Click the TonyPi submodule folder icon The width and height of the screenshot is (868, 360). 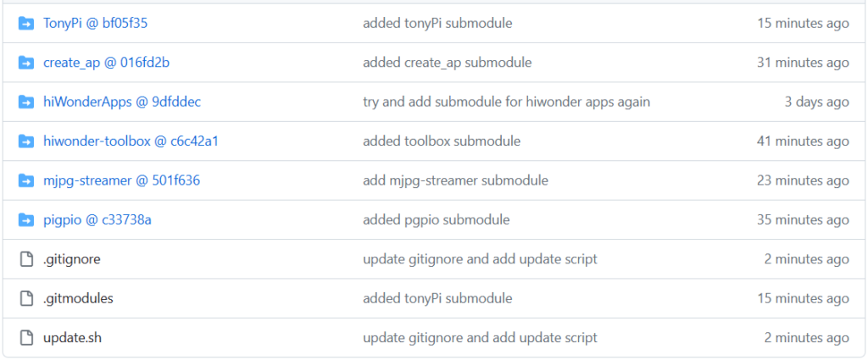click(25, 24)
